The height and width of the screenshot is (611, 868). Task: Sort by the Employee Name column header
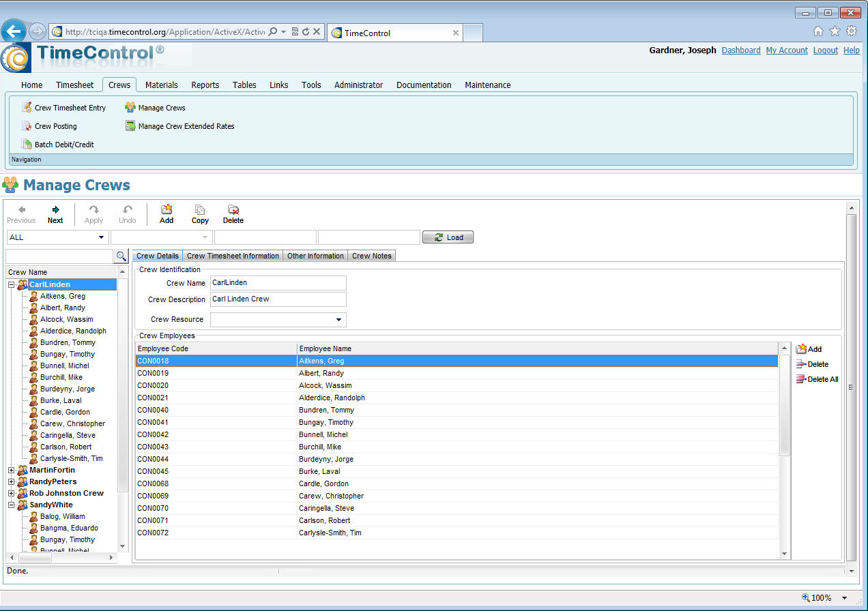[537, 349]
